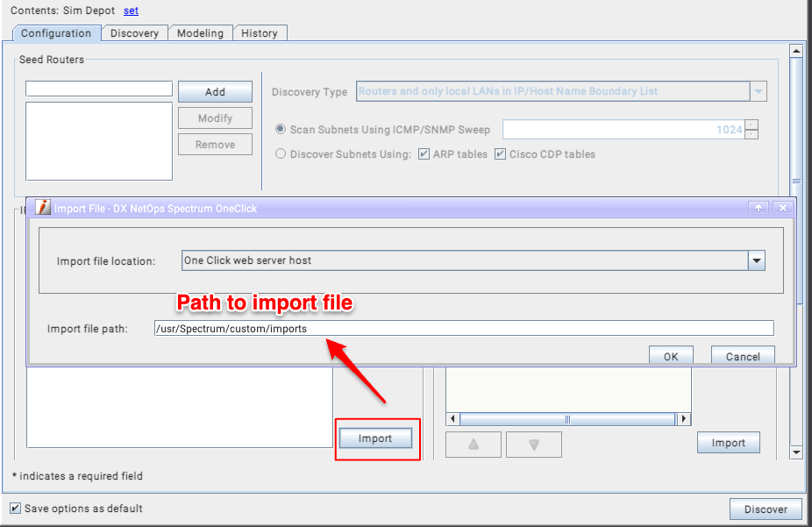Click the horizontal scrollbar right arrow
The width and height of the screenshot is (812, 527).
pyautogui.click(x=684, y=419)
